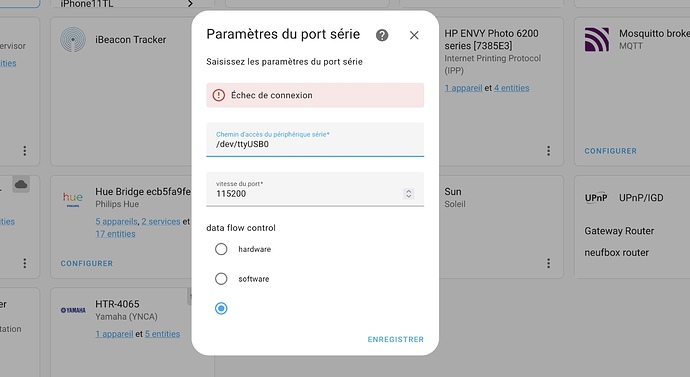
Task: Focus the vitesse du port field
Action: (315, 189)
